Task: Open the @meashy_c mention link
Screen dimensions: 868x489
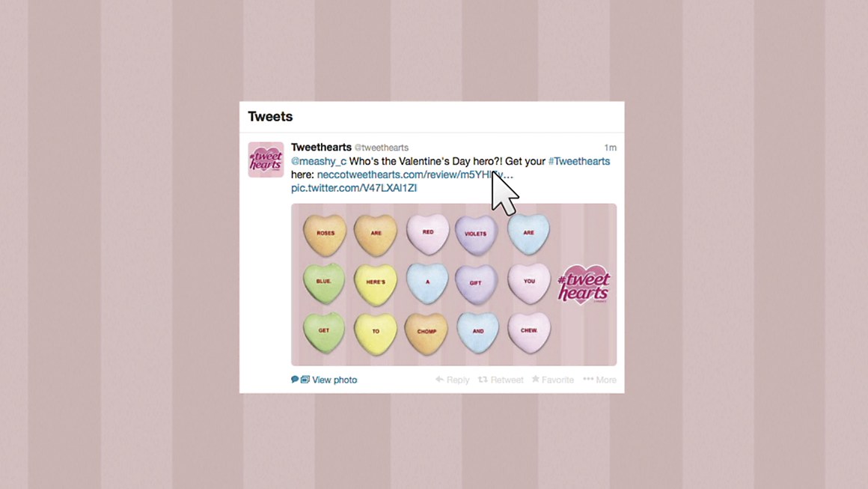Action: [x=319, y=161]
